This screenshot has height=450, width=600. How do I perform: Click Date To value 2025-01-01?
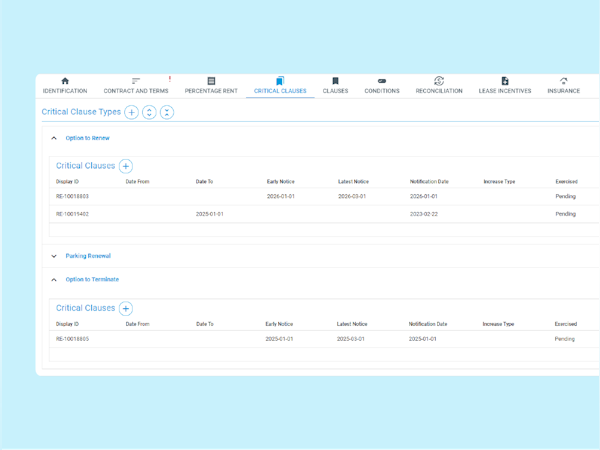209,214
